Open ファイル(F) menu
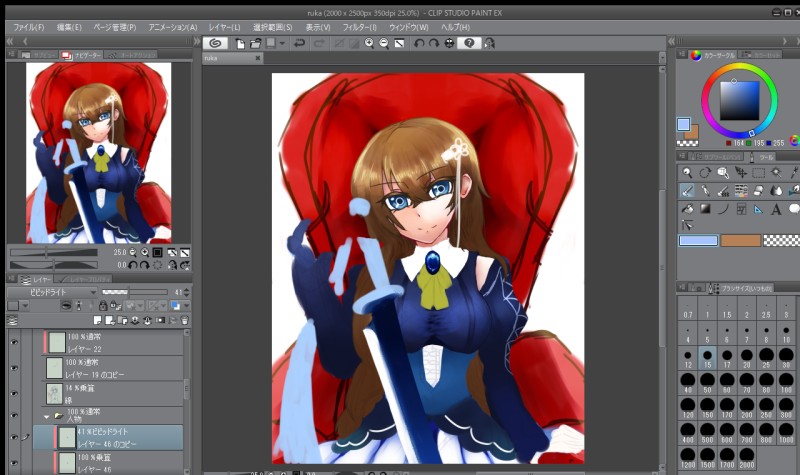 click(x=29, y=27)
